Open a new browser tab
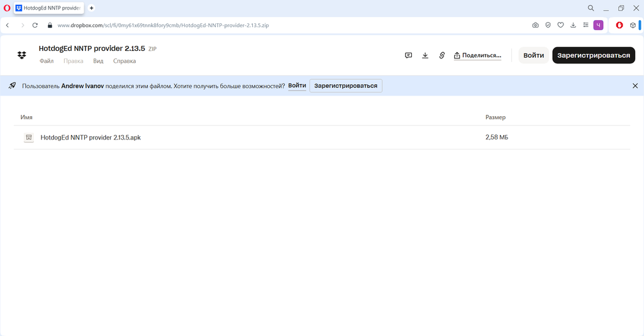The image size is (644, 336). click(x=92, y=8)
